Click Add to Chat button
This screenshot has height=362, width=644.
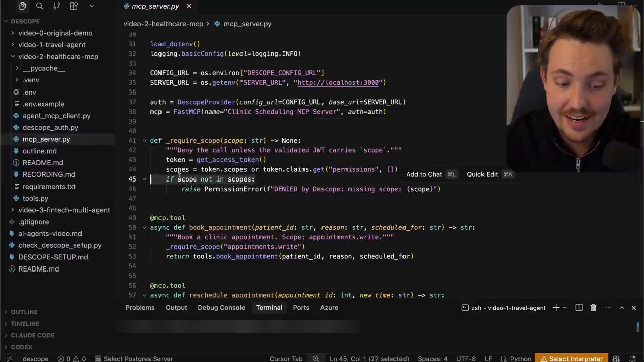pyautogui.click(x=431, y=174)
